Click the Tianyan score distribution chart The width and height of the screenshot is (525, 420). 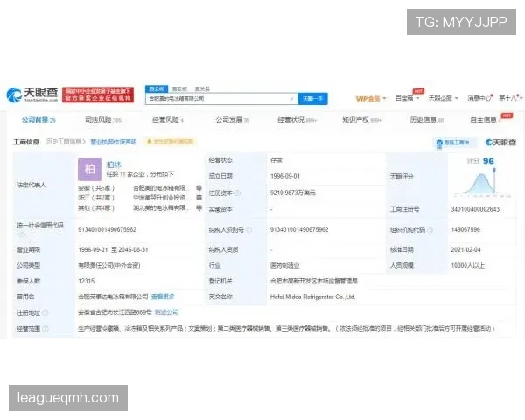[482, 185]
